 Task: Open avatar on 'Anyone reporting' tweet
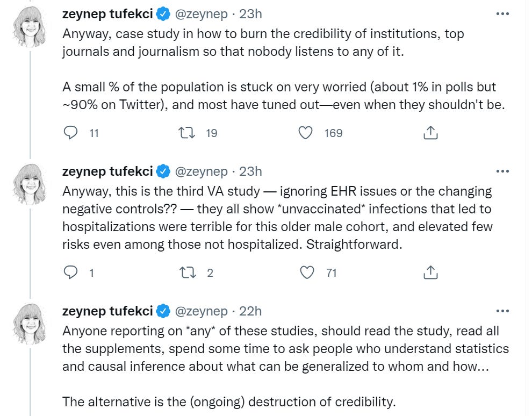[31, 324]
